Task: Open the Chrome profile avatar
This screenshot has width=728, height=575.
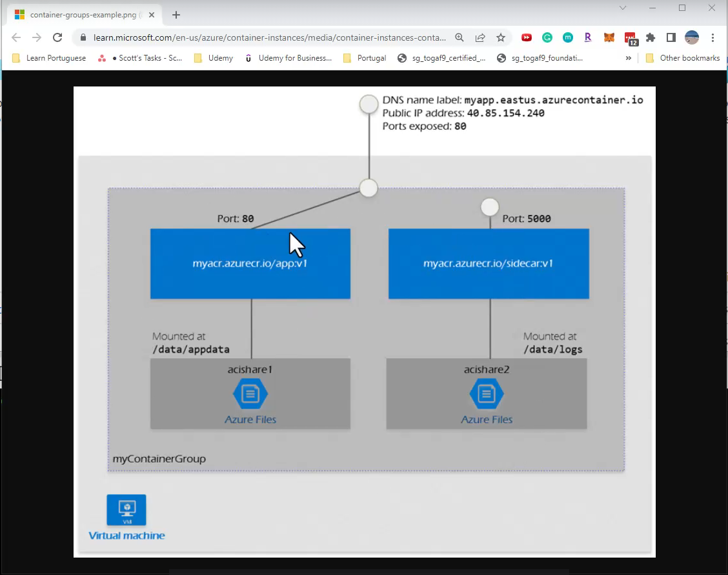Action: [692, 37]
